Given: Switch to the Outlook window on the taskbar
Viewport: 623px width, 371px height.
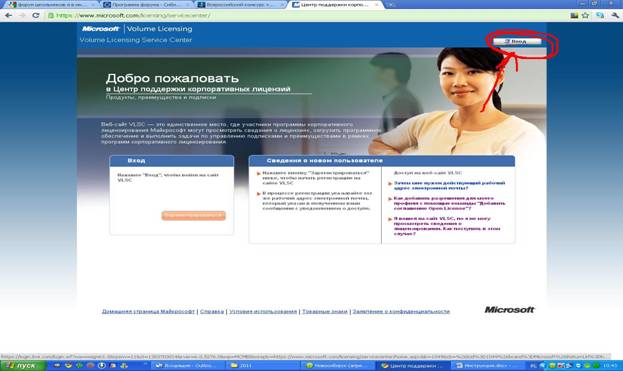Looking at the screenshot, I should click(189, 365).
